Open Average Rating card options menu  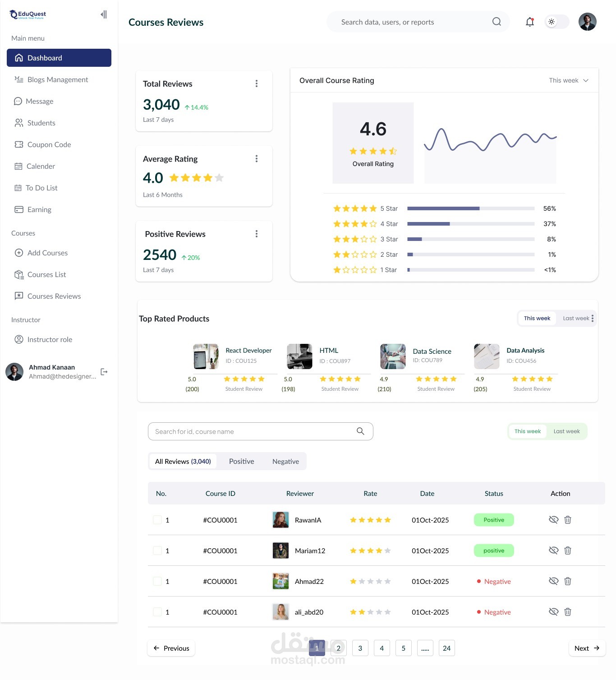coord(257,159)
